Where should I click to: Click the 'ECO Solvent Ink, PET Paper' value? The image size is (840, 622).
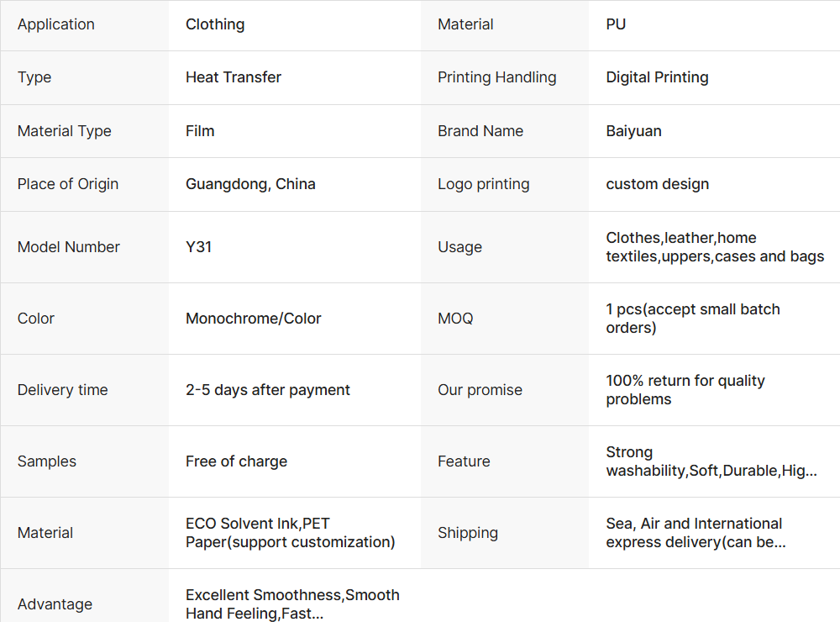(290, 533)
